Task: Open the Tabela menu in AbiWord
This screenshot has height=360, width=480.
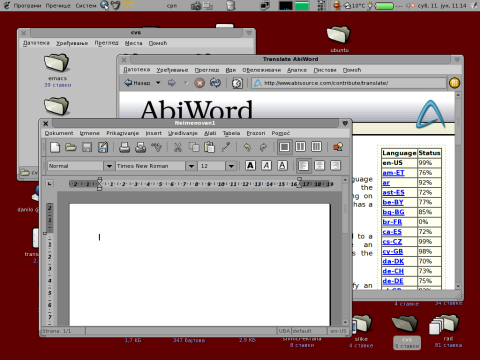Action: [x=231, y=133]
